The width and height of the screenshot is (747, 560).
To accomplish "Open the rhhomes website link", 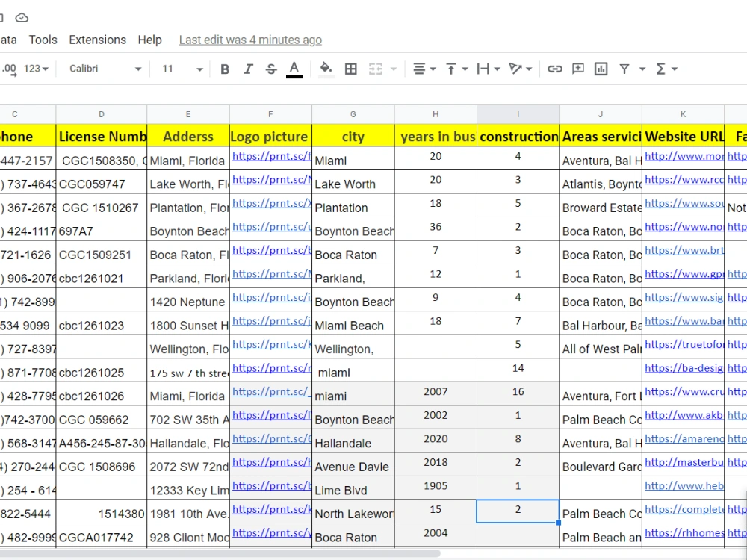I will click(684, 533).
